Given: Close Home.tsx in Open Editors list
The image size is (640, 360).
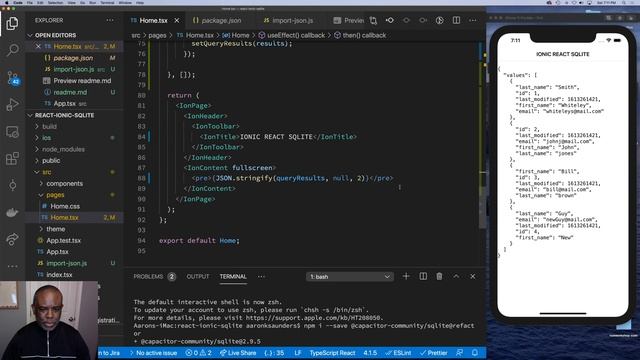Looking at the screenshot, I should 38,47.
